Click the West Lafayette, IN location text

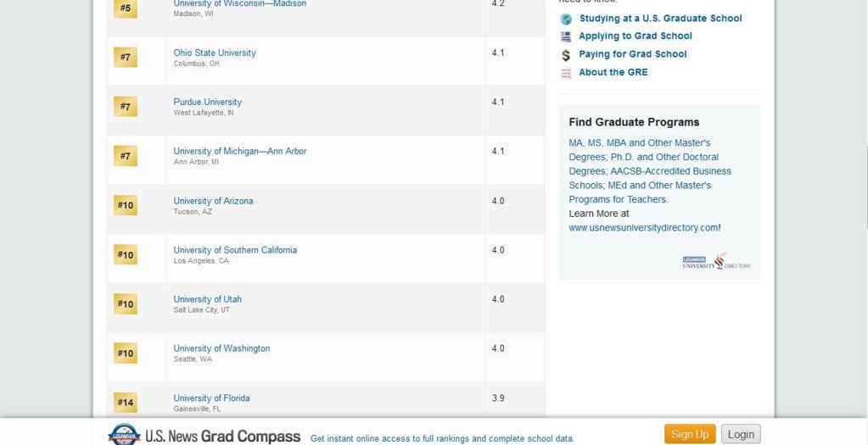tap(204, 114)
